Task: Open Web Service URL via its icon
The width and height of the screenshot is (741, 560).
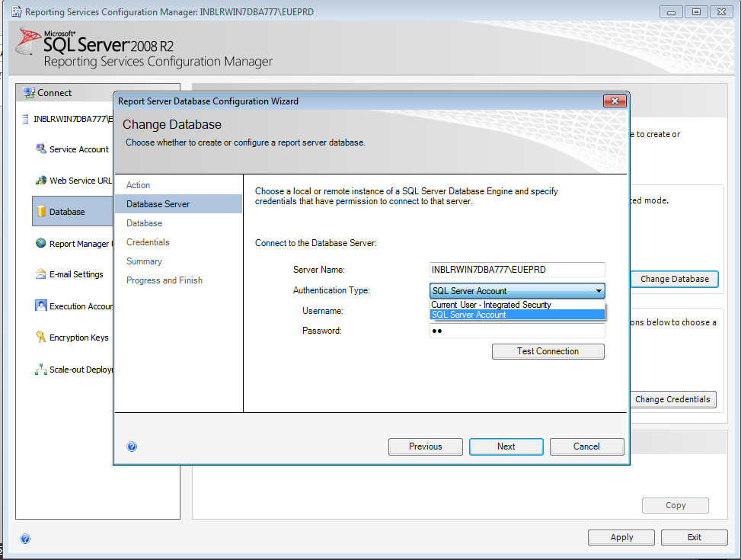Action: click(40, 181)
